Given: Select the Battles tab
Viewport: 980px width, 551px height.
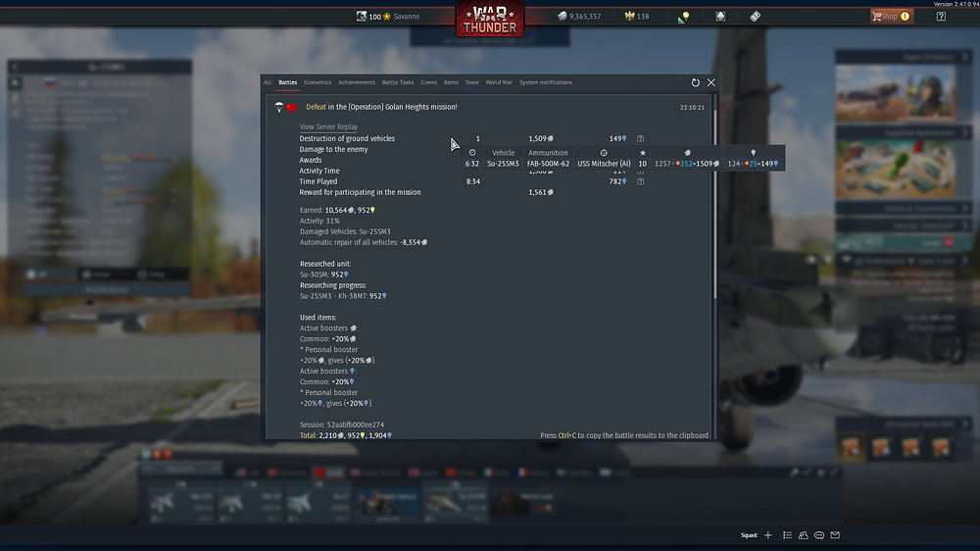Looking at the screenshot, I should (288, 82).
